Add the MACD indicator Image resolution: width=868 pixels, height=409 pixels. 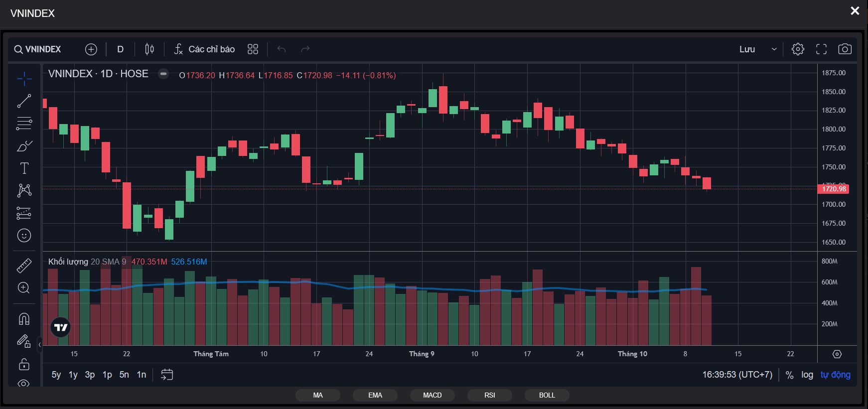[x=433, y=395]
